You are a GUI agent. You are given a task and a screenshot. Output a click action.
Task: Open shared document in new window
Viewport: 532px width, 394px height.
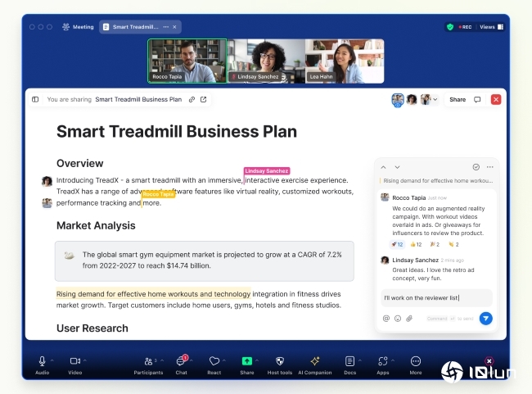tap(203, 99)
